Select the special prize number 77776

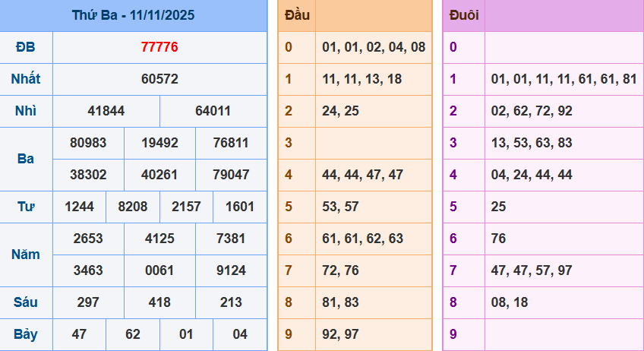pyautogui.click(x=159, y=47)
